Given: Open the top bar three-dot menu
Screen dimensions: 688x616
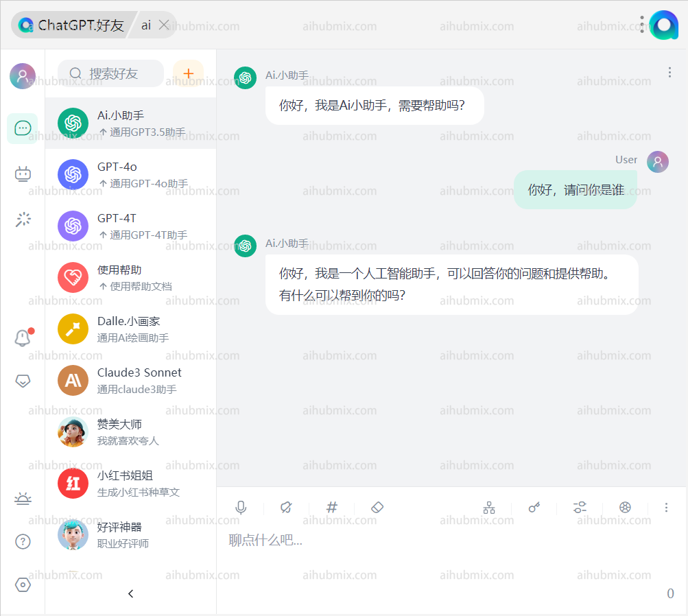Looking at the screenshot, I should 641,25.
